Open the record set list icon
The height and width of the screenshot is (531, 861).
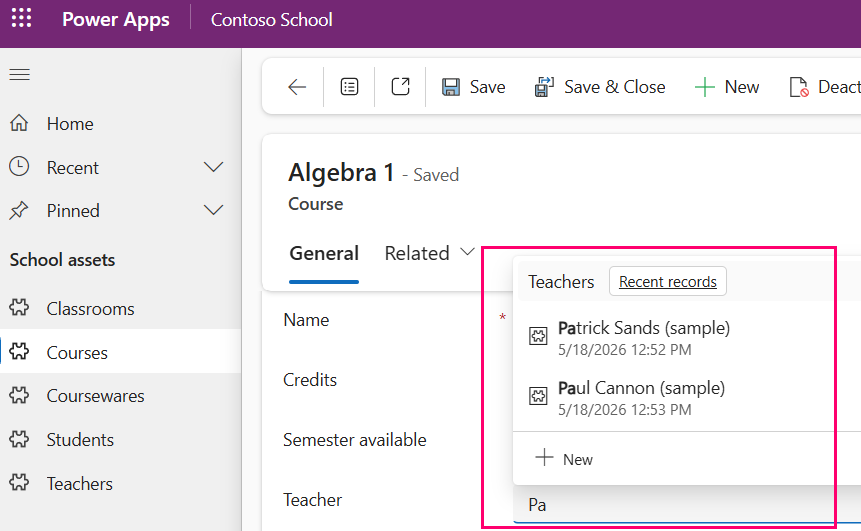click(x=349, y=87)
